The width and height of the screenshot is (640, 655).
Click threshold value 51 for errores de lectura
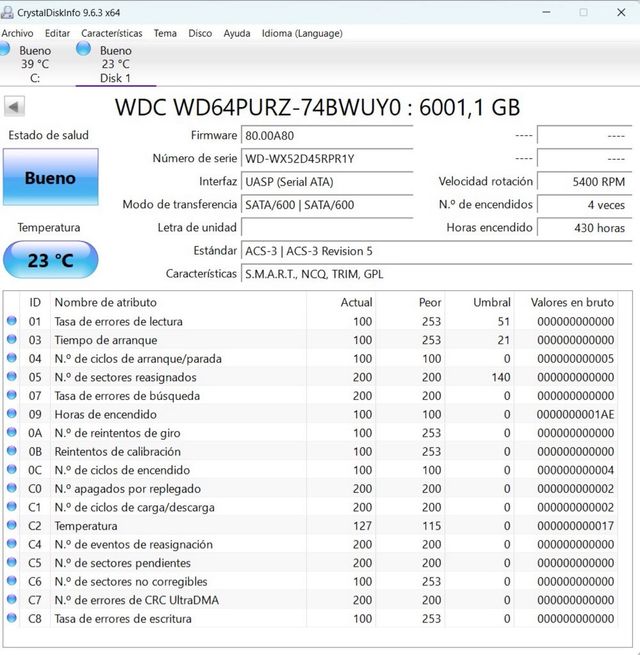coord(504,322)
